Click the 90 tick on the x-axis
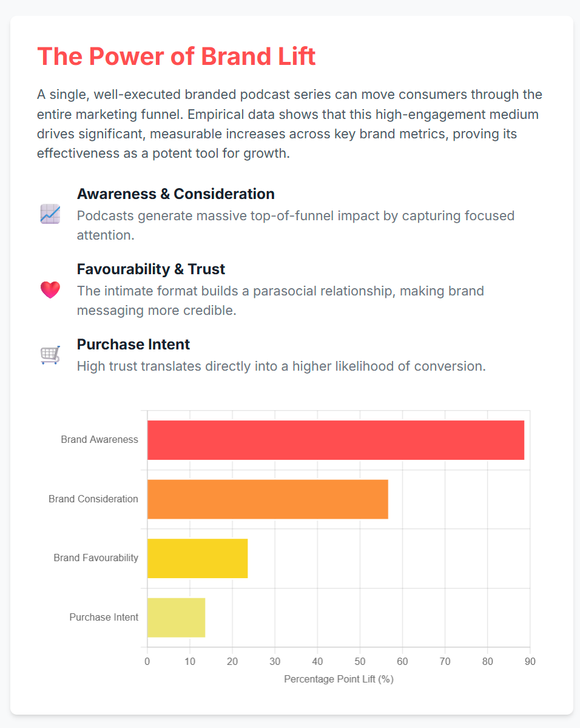The height and width of the screenshot is (728, 580). [x=530, y=661]
